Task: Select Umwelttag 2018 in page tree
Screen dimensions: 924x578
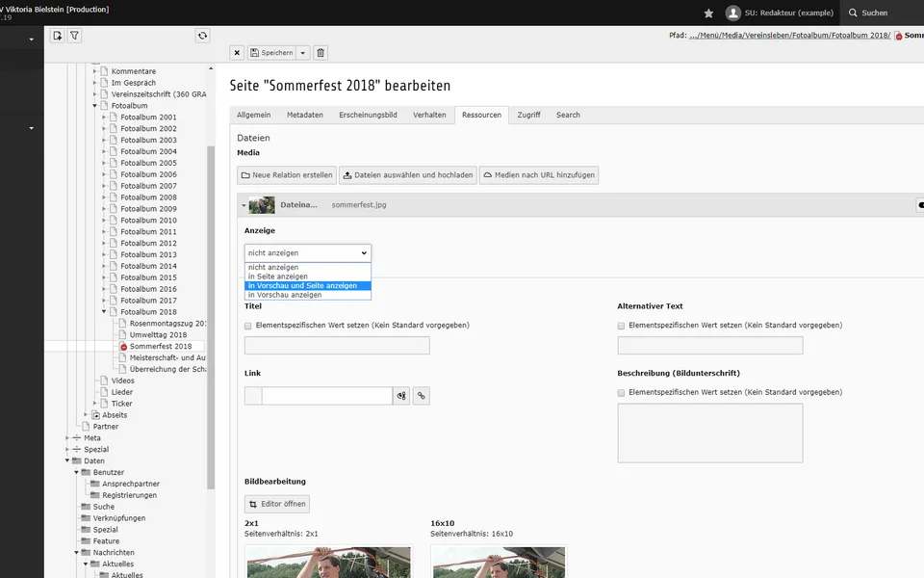Action: tap(158, 335)
